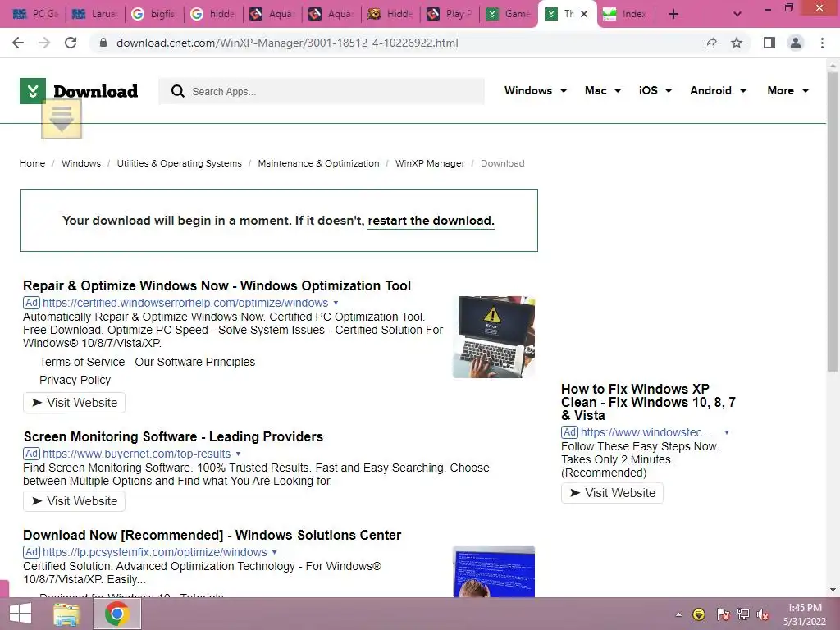
Task: Open the Windows Start button
Action: pos(21,614)
